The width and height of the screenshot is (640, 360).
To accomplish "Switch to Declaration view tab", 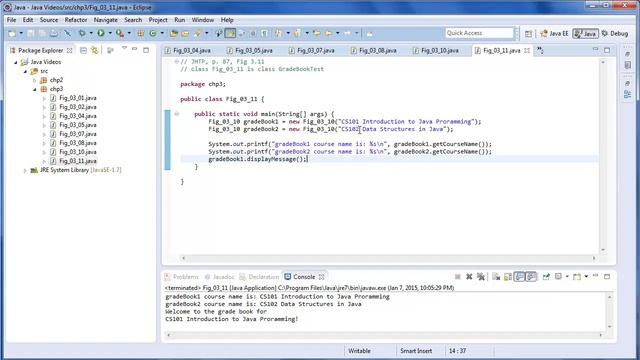I will pos(260,277).
